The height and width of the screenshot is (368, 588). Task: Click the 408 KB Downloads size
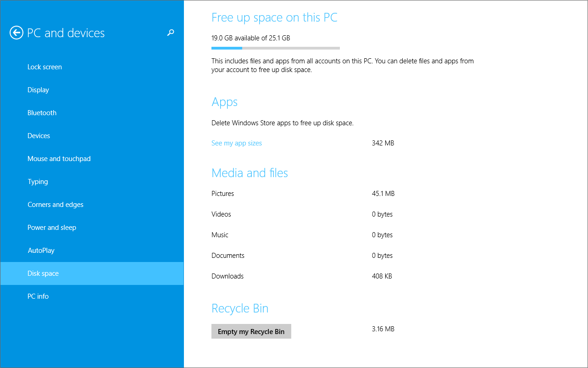point(382,276)
